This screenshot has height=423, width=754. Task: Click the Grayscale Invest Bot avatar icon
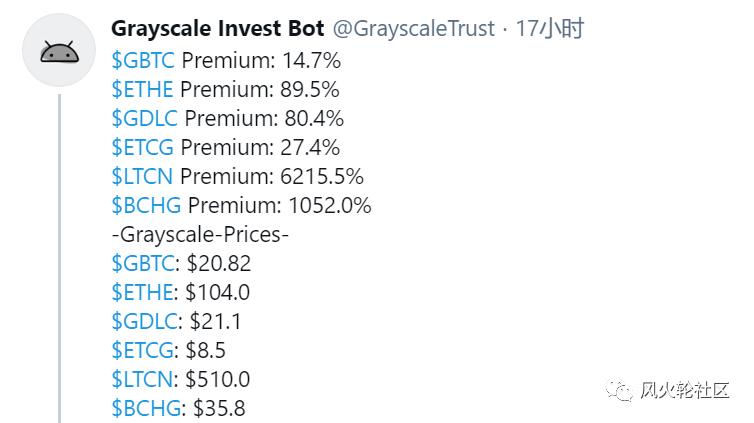pos(58,51)
